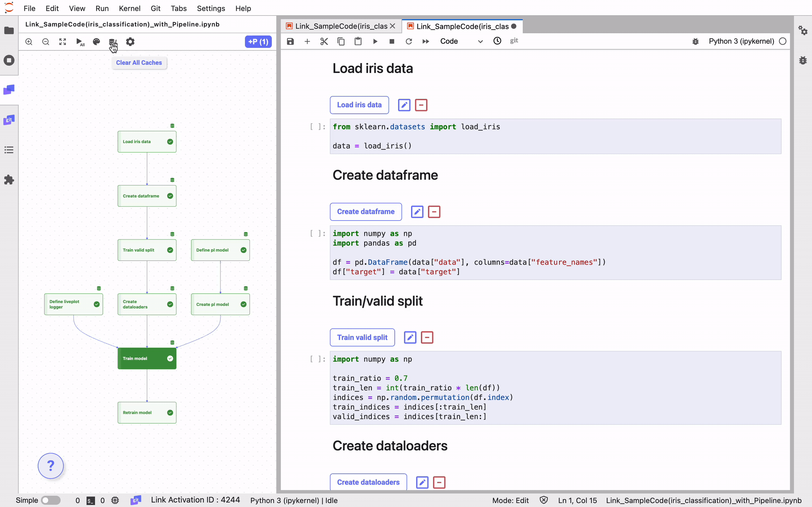Image resolution: width=812 pixels, height=507 pixels.
Task: Edit the Create dataframe component name
Action: click(417, 212)
